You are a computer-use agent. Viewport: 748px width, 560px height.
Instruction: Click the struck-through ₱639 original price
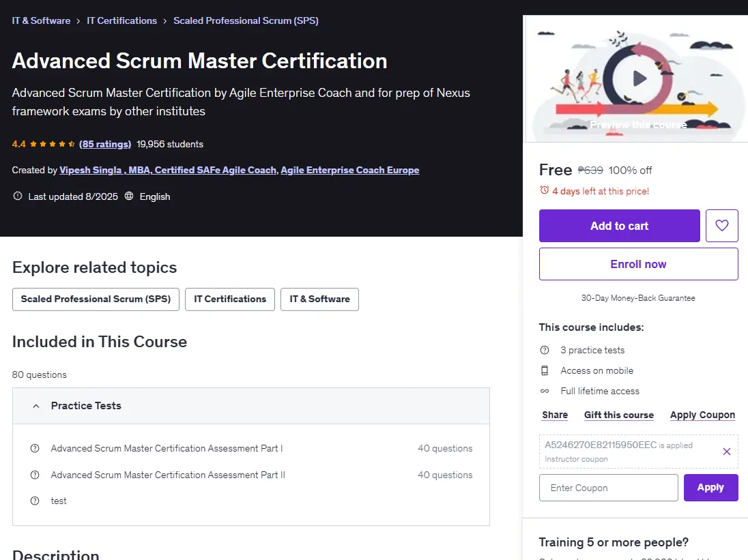590,171
